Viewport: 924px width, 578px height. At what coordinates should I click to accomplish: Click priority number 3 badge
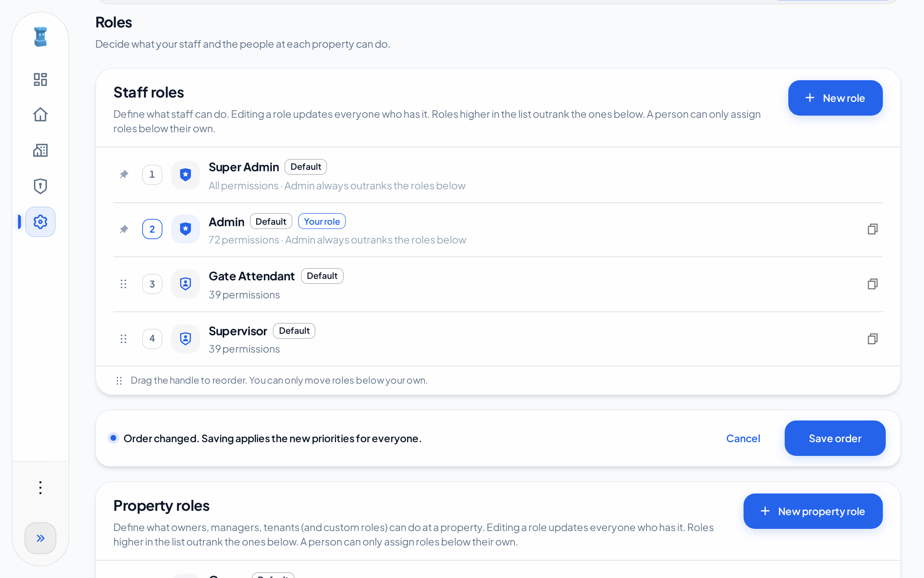(x=152, y=284)
